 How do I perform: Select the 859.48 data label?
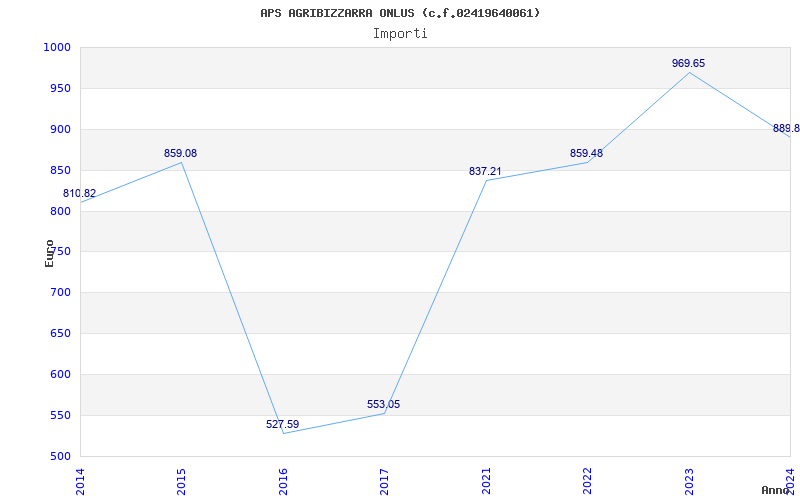point(586,153)
